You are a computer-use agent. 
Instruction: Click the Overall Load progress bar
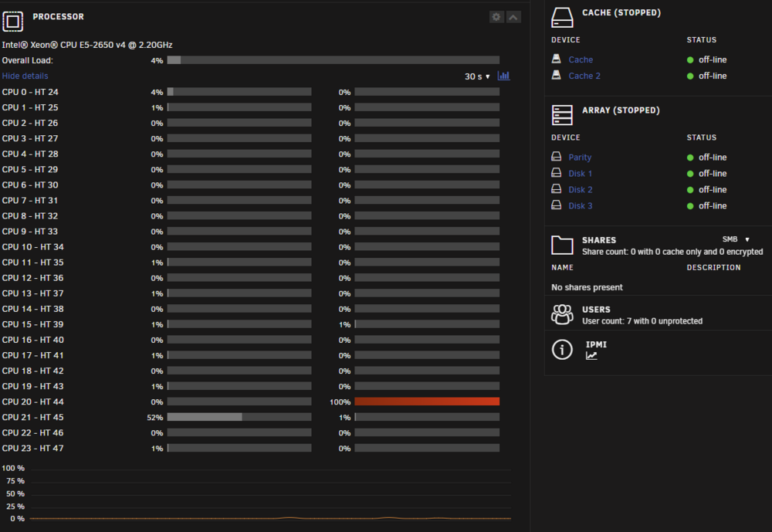334,60
